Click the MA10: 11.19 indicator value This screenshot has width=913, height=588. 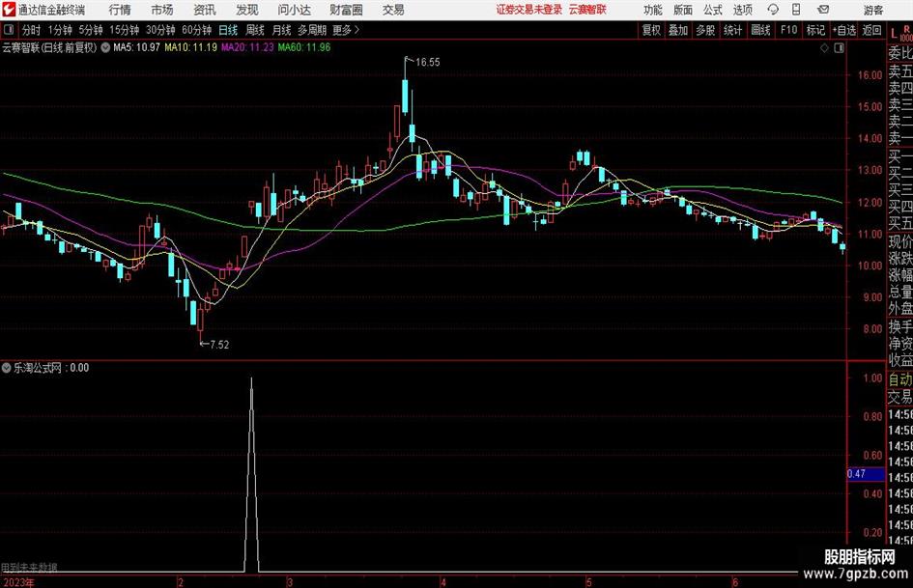click(190, 47)
